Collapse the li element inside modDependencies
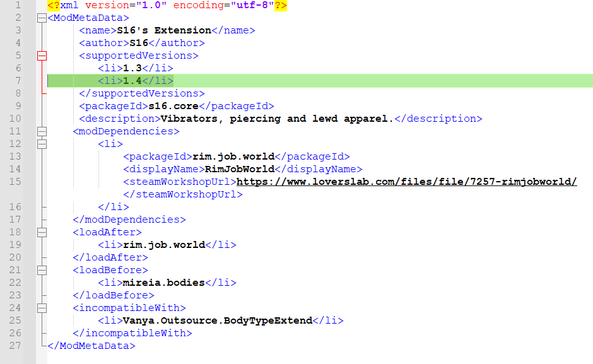 click(42, 144)
